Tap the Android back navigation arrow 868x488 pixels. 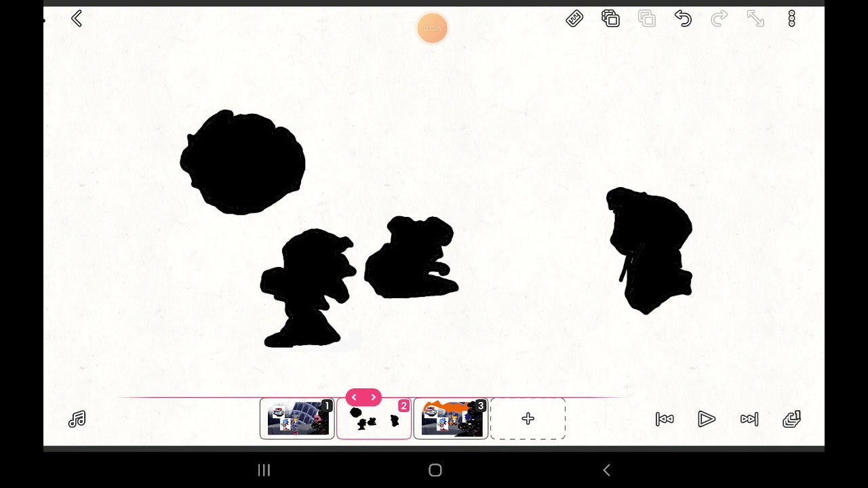click(607, 470)
